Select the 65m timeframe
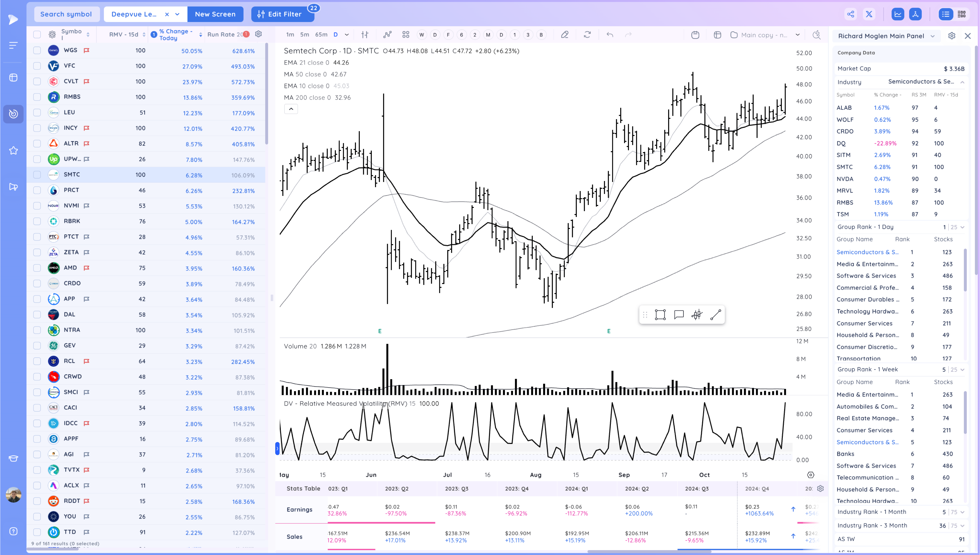This screenshot has width=980, height=555. point(321,35)
